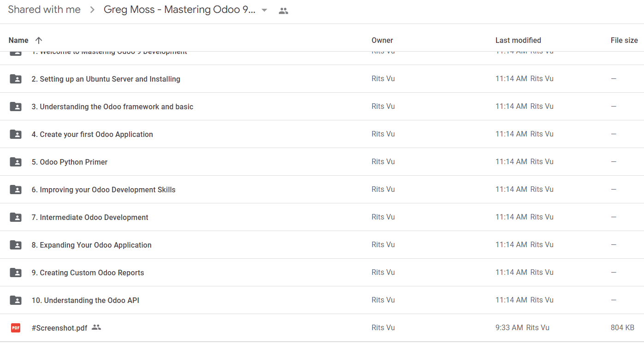Select '6. Improving your Odoo Development Skills'

[103, 190]
